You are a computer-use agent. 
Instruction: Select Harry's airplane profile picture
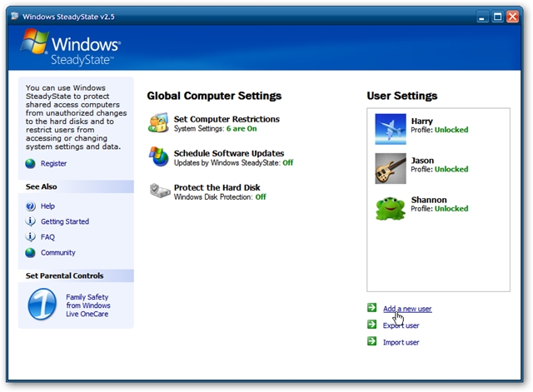pyautogui.click(x=391, y=129)
